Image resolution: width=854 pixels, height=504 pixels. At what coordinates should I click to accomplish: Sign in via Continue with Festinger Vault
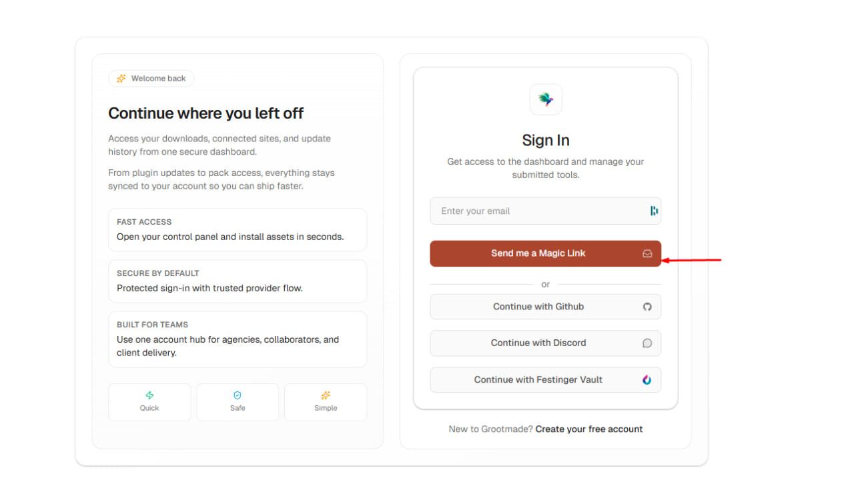tap(538, 379)
